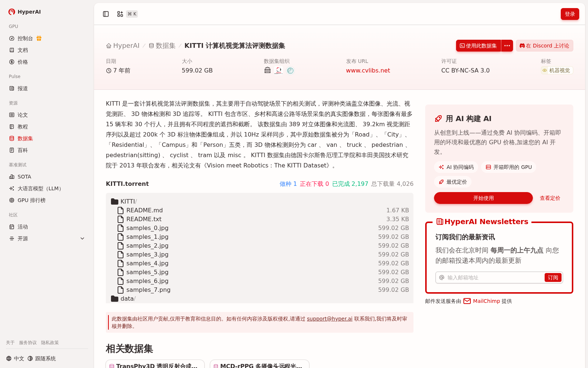Click the 登录 button
The image size is (588, 368).
[x=570, y=14]
